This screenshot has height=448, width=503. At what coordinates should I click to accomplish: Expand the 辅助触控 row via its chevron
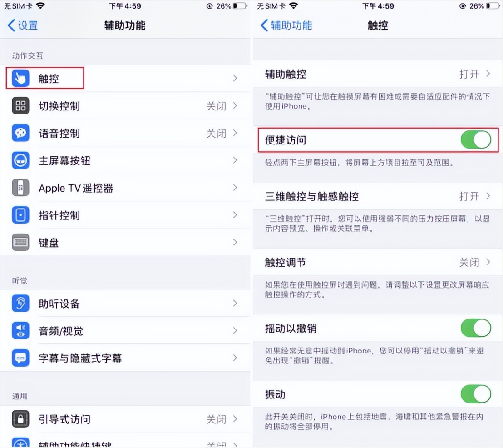[488, 74]
